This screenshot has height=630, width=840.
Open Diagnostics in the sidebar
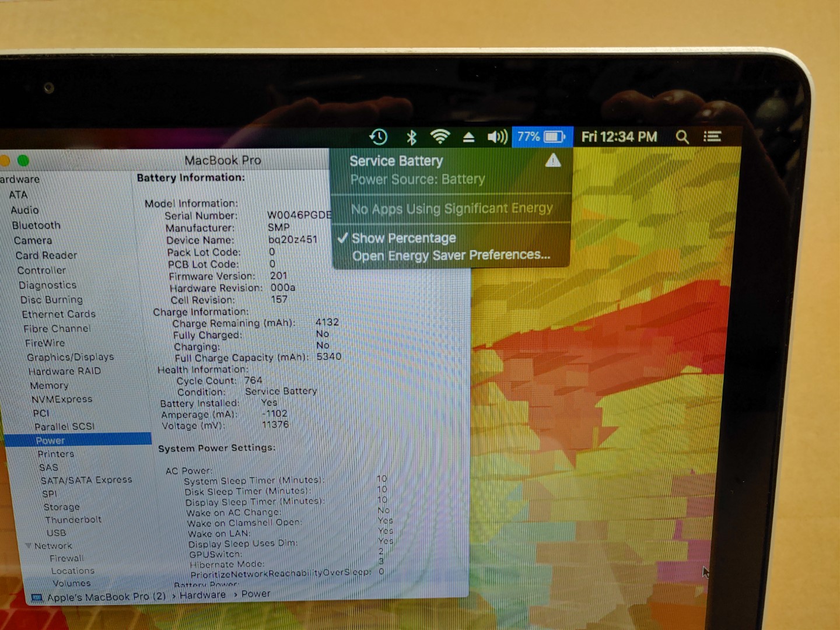pos(47,285)
